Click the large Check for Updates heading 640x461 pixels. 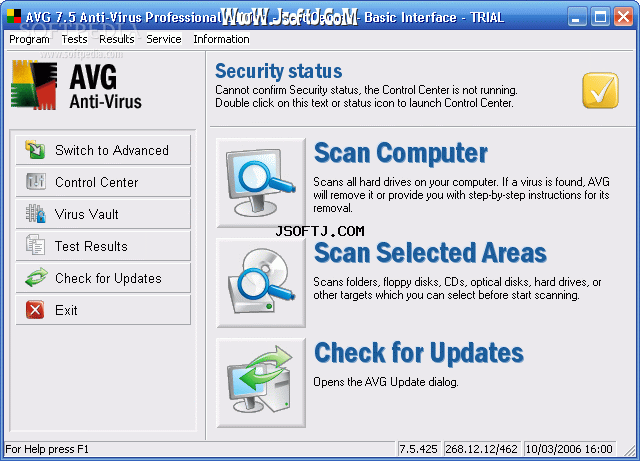tap(419, 352)
